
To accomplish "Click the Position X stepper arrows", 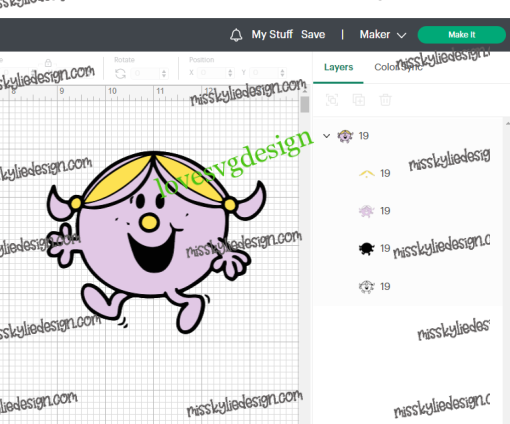I will tap(230, 73).
